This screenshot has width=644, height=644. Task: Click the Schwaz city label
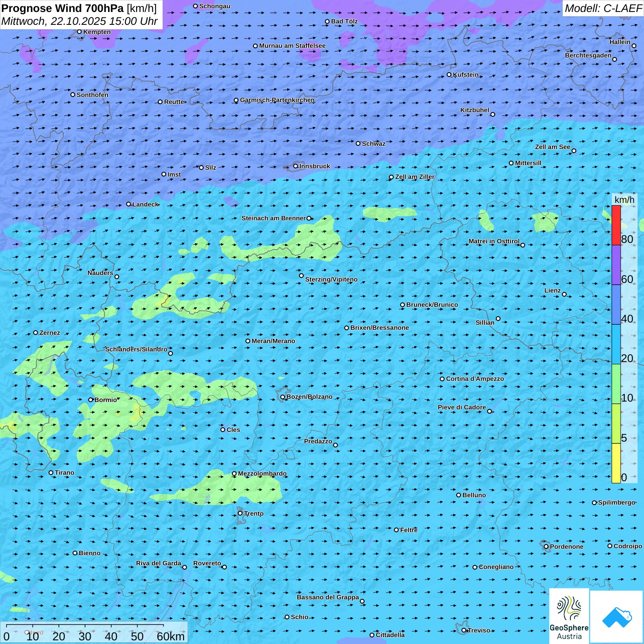point(374,144)
